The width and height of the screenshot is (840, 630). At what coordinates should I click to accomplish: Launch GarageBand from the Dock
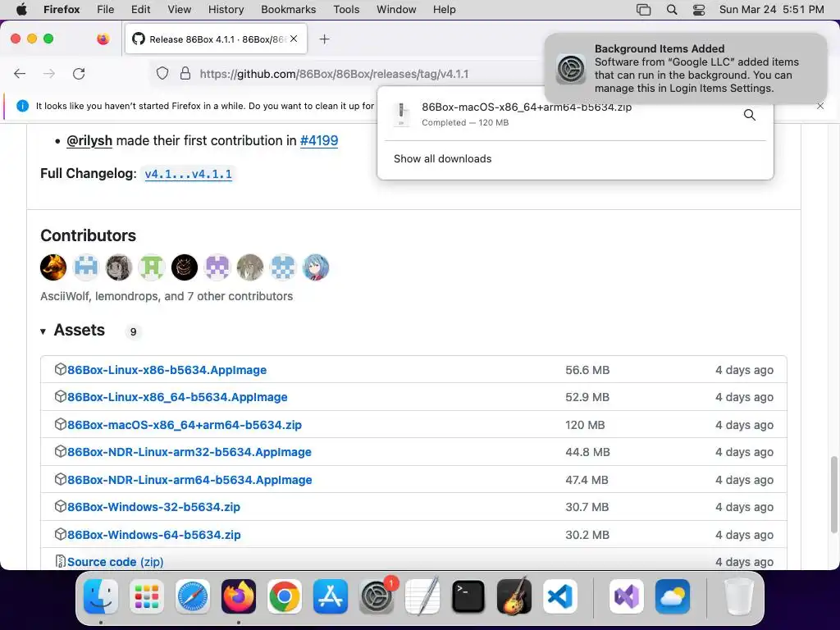point(514,596)
